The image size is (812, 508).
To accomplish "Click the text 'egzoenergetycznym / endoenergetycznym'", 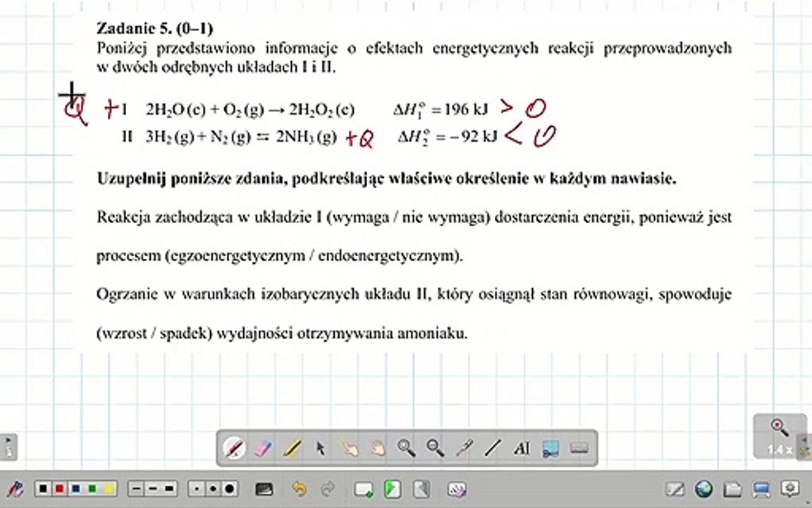I will tap(313, 256).
